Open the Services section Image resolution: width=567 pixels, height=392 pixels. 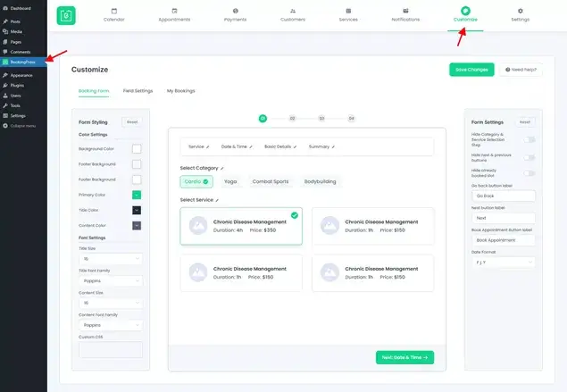click(x=348, y=15)
